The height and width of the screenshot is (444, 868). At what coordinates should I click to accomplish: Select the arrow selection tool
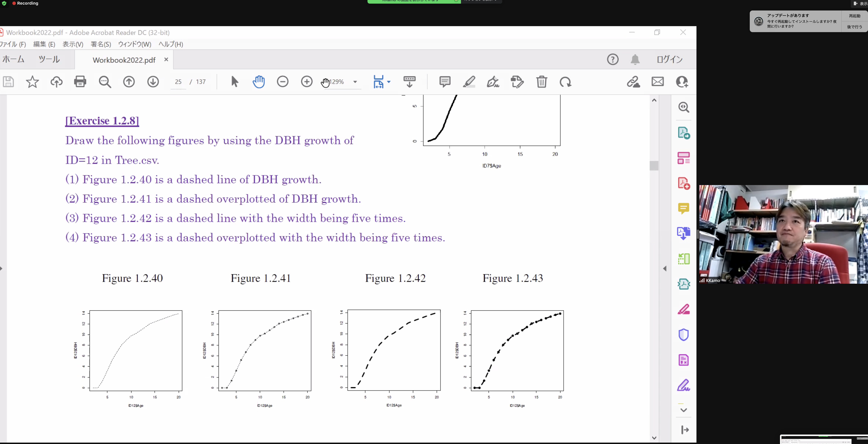[x=234, y=82]
